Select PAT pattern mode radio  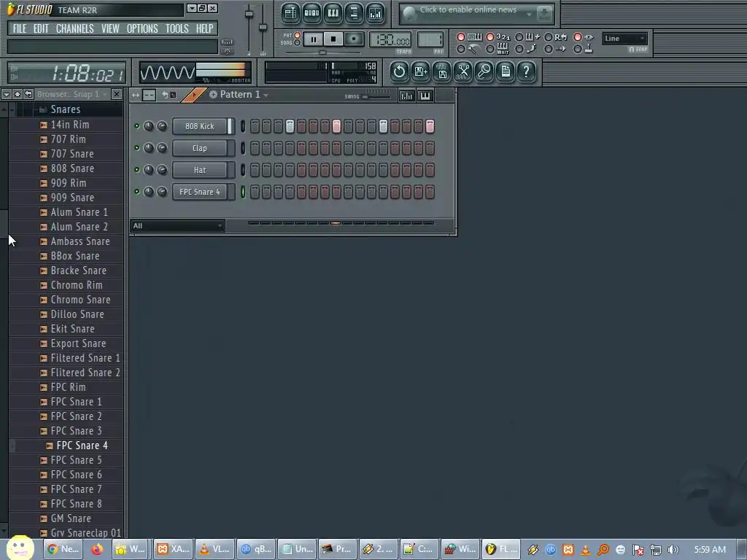[x=298, y=35]
